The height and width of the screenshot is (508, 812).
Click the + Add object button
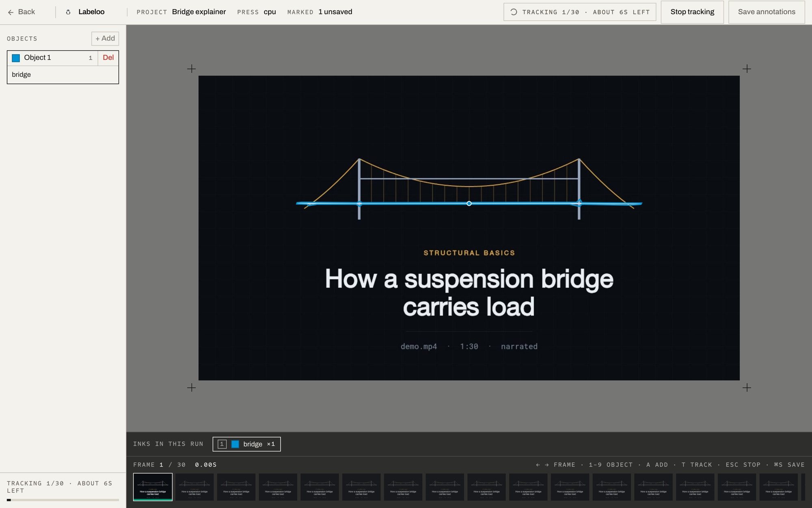105,39
